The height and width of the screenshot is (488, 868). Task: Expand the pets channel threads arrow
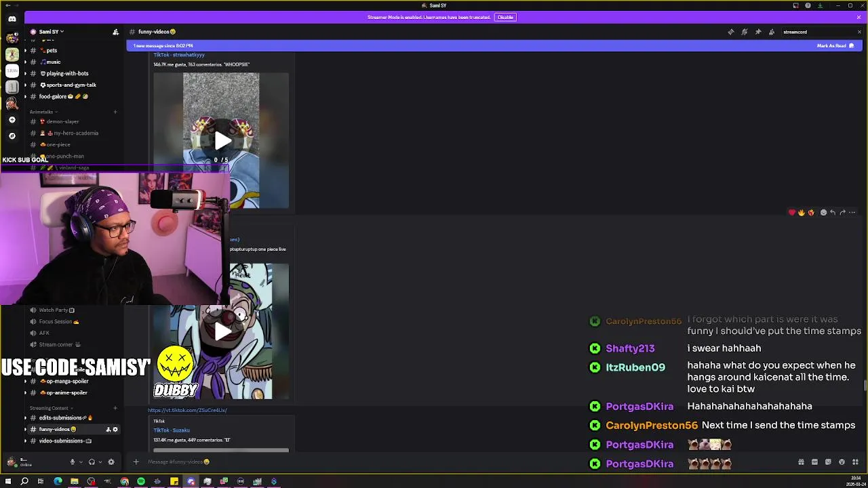pos(26,50)
